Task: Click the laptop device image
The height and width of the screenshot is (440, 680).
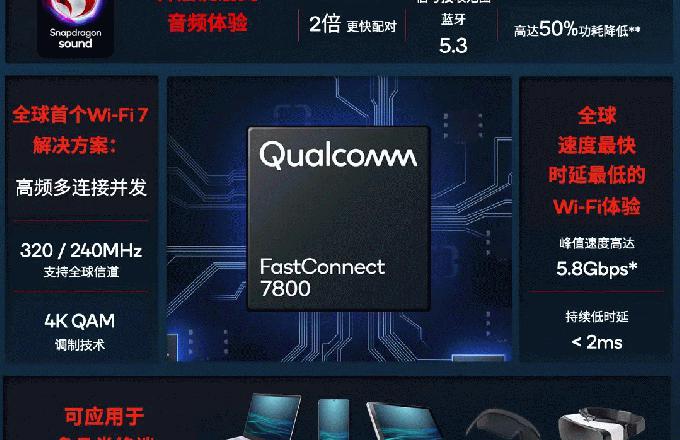Action: (270, 417)
